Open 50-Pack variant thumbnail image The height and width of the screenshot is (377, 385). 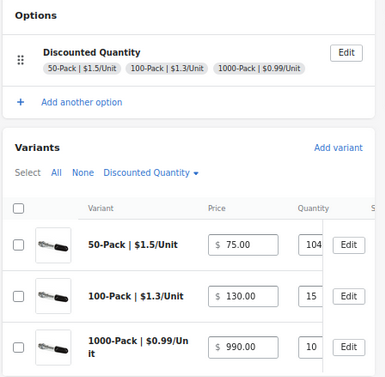(x=53, y=245)
